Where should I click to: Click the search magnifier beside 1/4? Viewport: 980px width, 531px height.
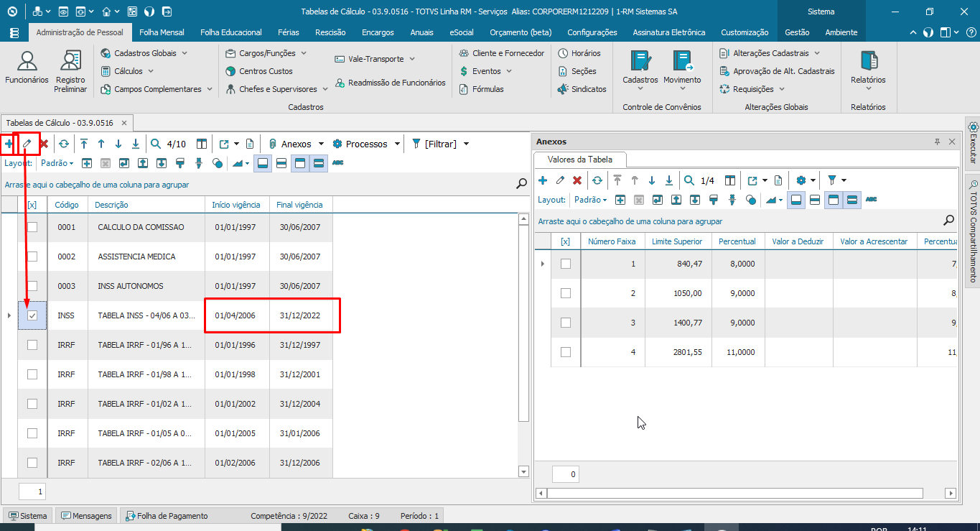[689, 180]
